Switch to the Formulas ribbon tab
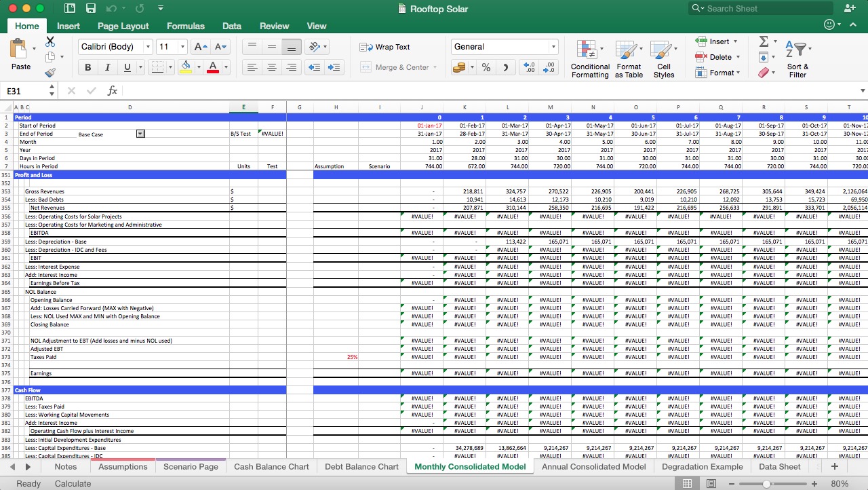Image resolution: width=868 pixels, height=490 pixels. (x=185, y=26)
